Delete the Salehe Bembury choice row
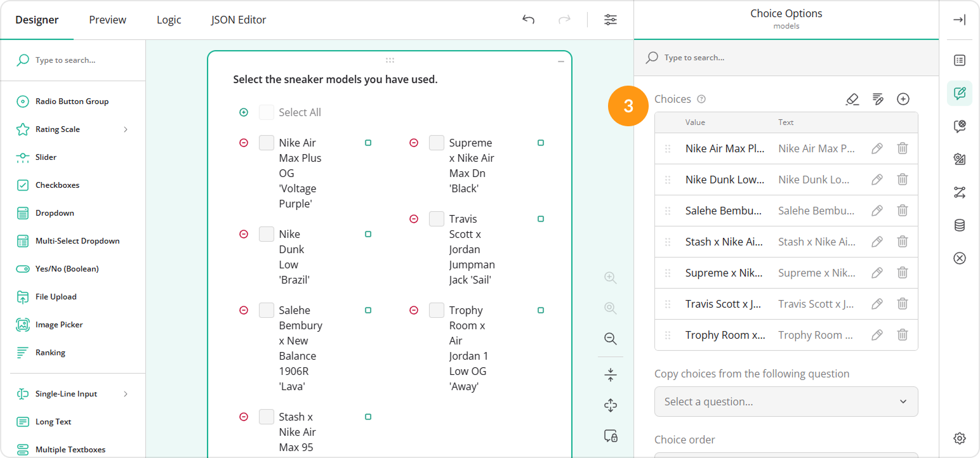Viewport: 980px width, 458px height. tap(903, 211)
